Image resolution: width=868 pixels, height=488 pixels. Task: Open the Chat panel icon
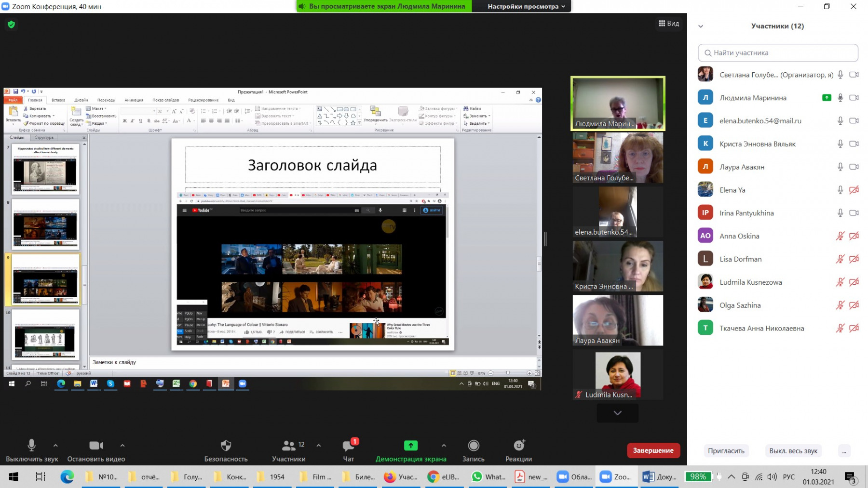348,446
